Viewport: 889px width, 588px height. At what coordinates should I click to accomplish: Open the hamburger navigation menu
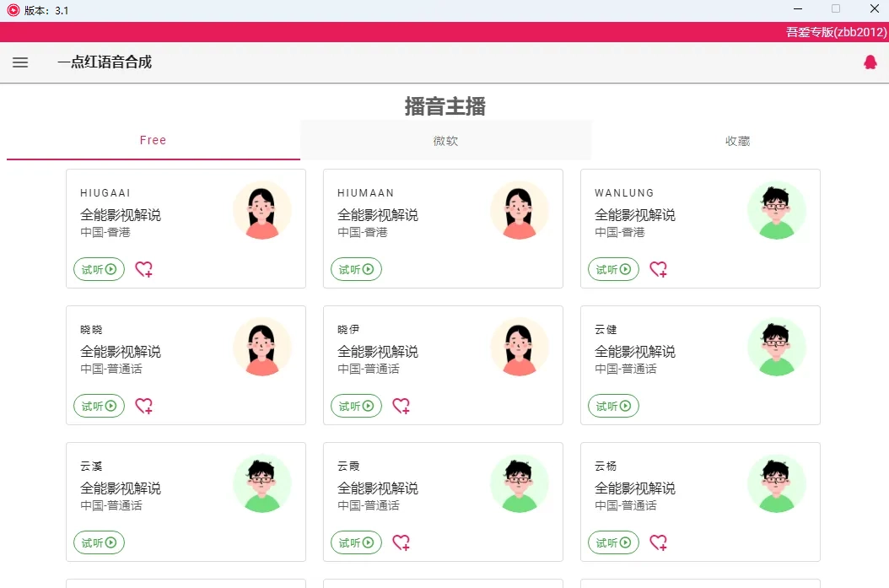pyautogui.click(x=20, y=62)
